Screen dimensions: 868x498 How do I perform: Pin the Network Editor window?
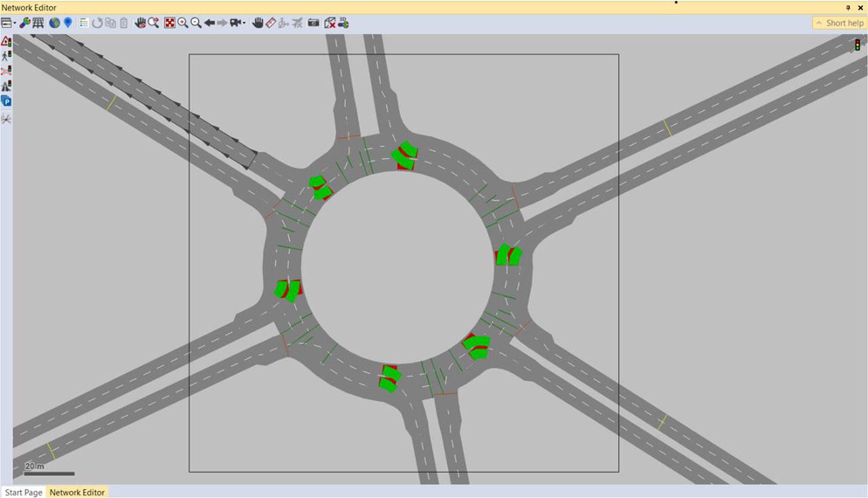(x=848, y=7)
